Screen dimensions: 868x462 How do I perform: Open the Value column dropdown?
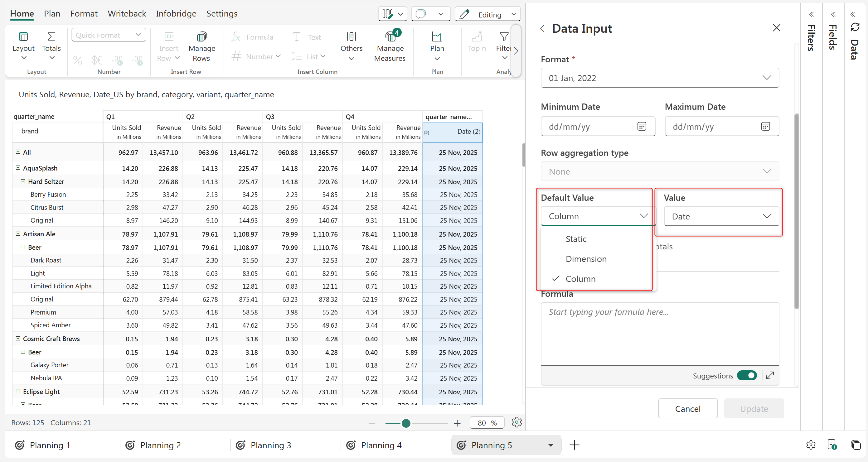tap(721, 216)
